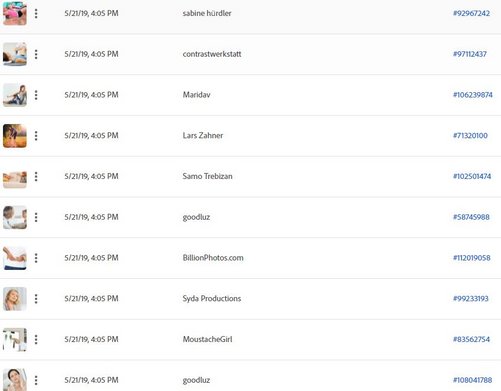This screenshot has height=391, width=501.
Task: Click asset ID #71320100
Action: 470,136
